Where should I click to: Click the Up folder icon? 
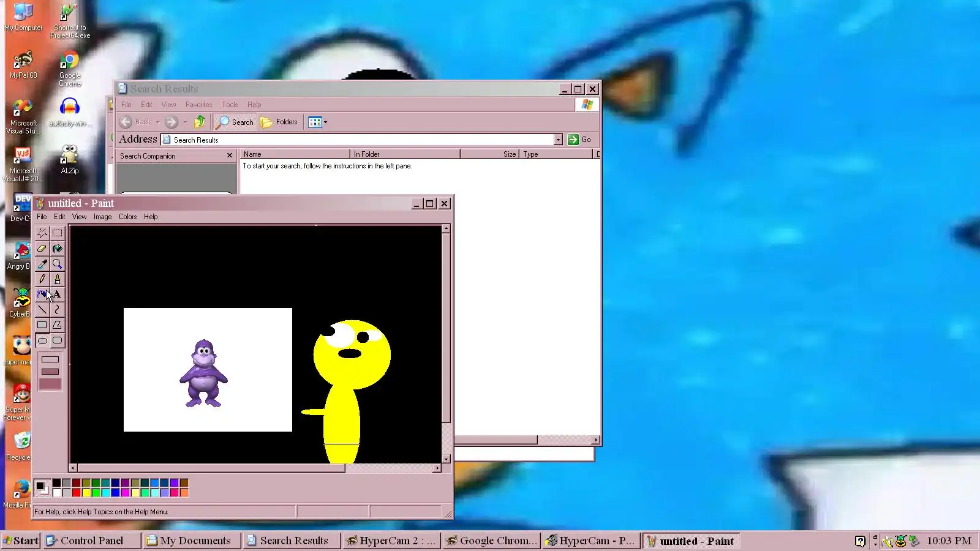point(200,122)
